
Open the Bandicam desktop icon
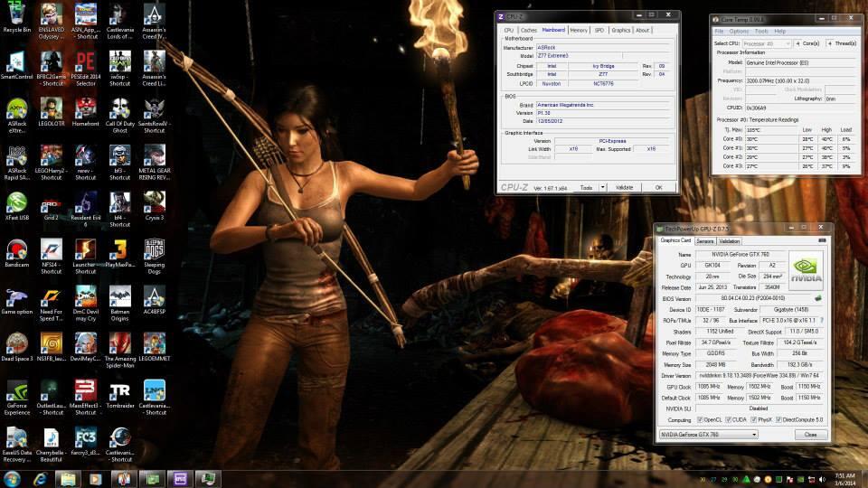pyautogui.click(x=16, y=253)
